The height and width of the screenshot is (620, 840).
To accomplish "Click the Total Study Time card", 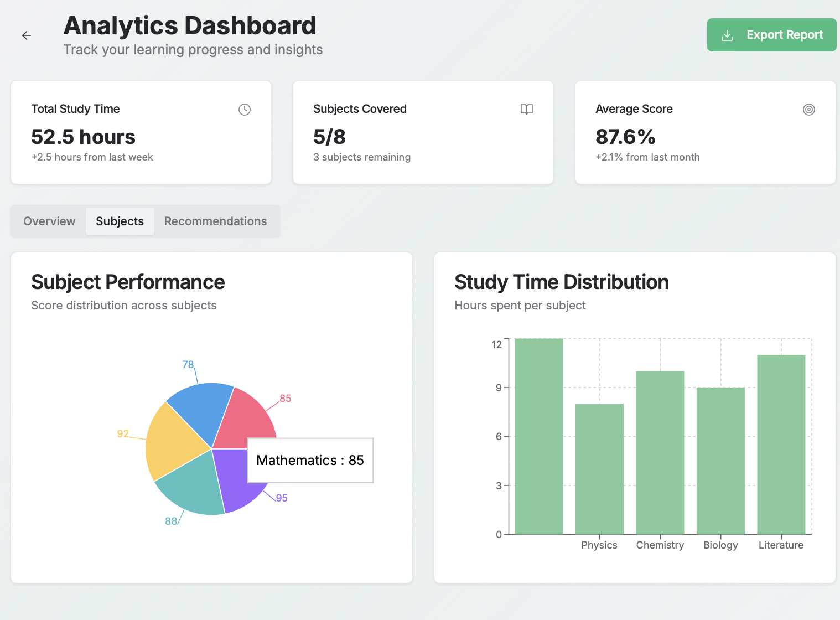I will tap(141, 132).
